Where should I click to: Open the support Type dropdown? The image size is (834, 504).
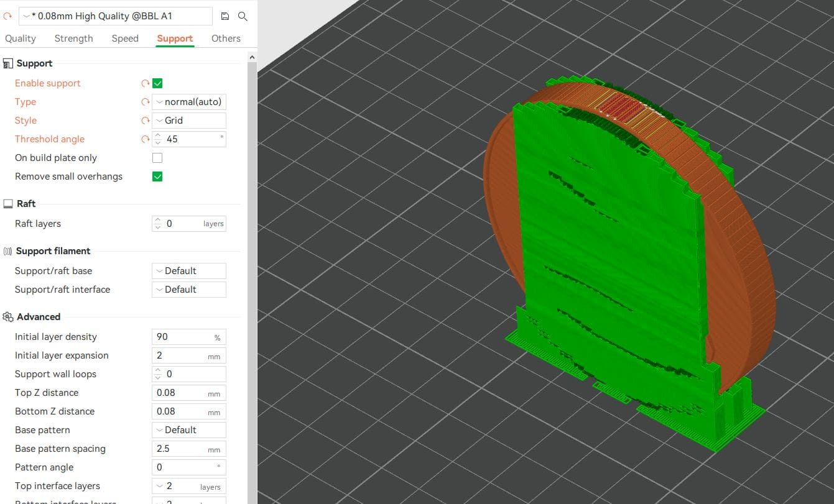(189, 102)
